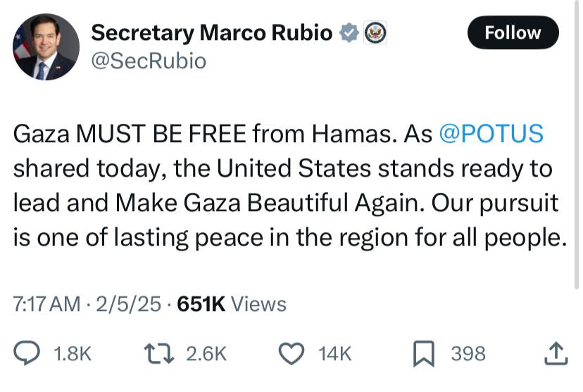Image resolution: width=583 pixels, height=392 pixels.
Task: Click the blue verified checkmark badge
Action: 349,32
